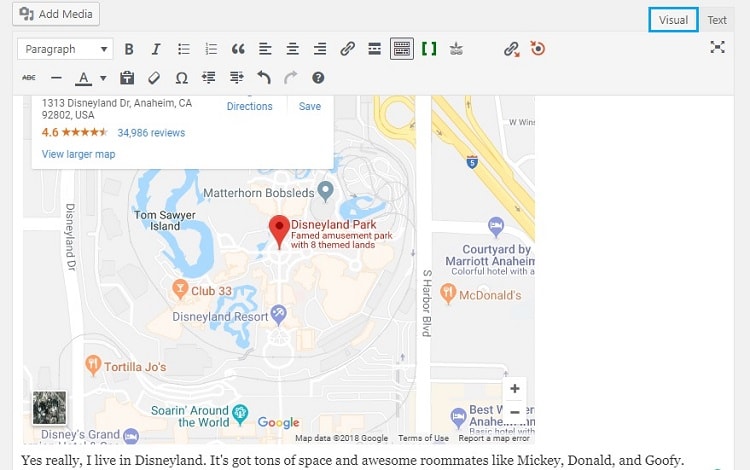Click the red circular refresh plugin icon

click(x=538, y=49)
